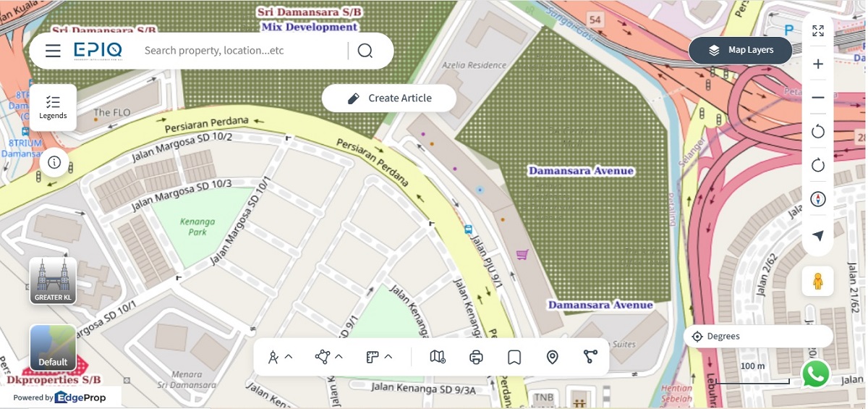Toggle fullscreen map view
The height and width of the screenshot is (409, 868).
coord(818,30)
